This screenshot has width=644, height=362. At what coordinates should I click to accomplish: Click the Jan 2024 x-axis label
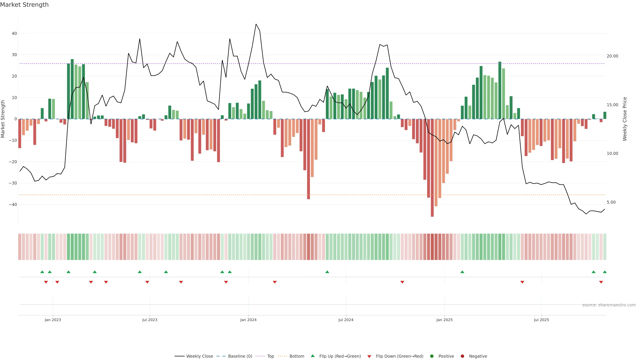(x=248, y=320)
